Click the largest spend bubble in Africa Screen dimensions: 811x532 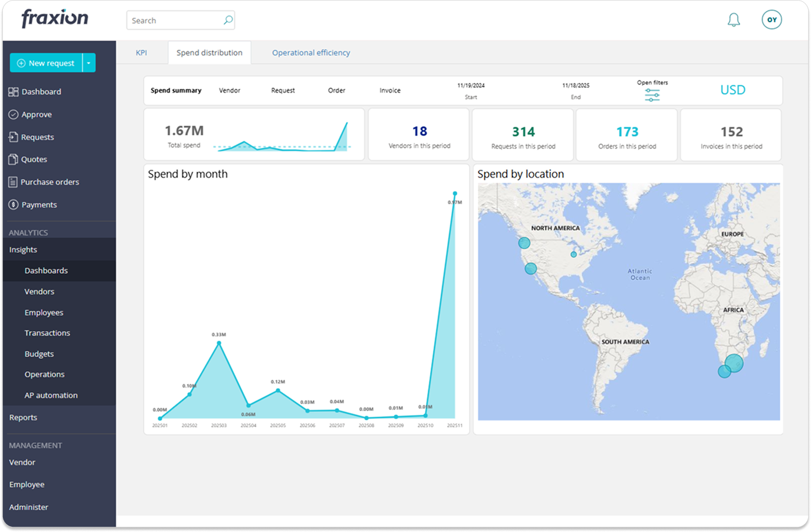coord(734,362)
